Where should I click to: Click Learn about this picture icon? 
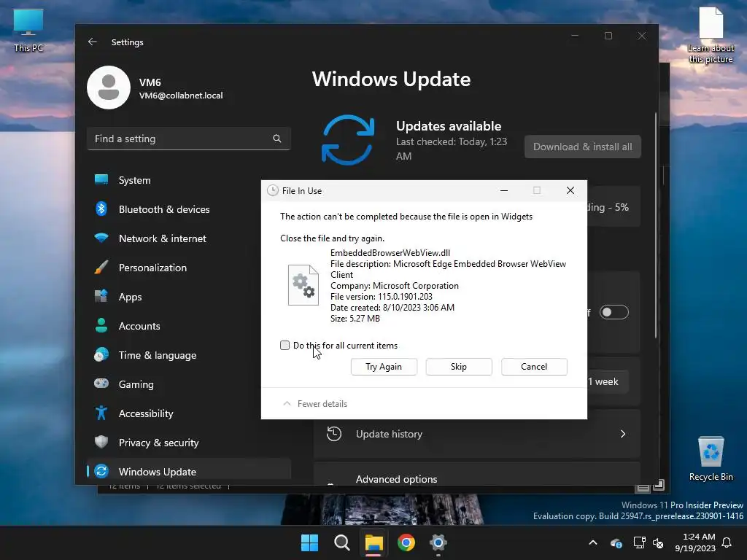click(711, 36)
